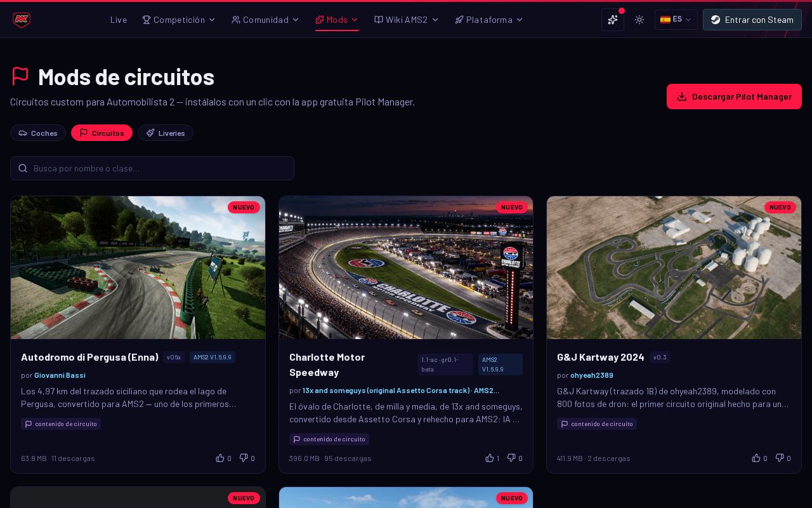
Task: Open the sparkle notifications icon in the header
Action: tap(613, 20)
